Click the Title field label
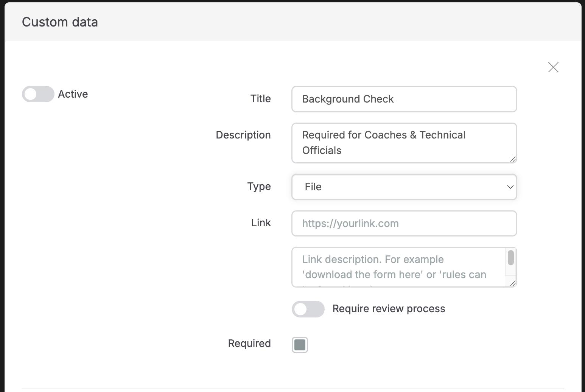The image size is (585, 392). point(260,99)
